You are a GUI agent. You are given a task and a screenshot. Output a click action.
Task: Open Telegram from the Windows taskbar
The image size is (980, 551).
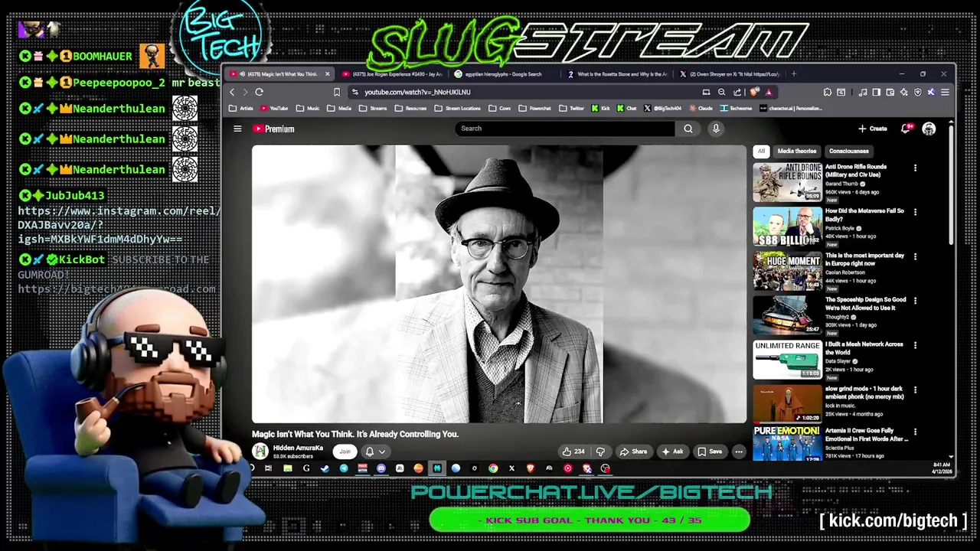coord(344,468)
